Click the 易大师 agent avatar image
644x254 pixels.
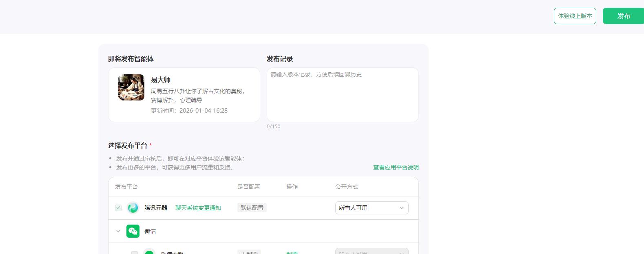coord(131,87)
